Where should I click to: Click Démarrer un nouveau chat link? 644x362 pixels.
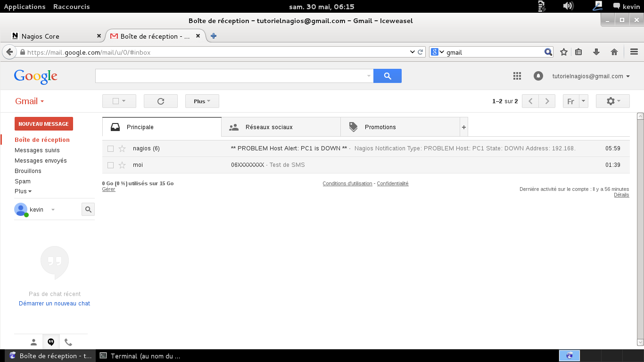[x=54, y=304]
